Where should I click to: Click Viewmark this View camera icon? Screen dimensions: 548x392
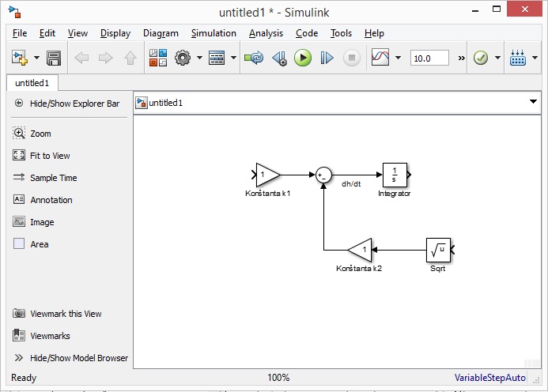click(x=19, y=313)
